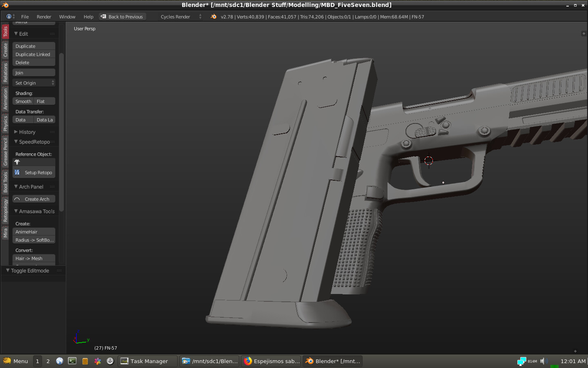This screenshot has height=368, width=588.
Task: Open the Cycles Render engine dropdown
Action: (180, 17)
